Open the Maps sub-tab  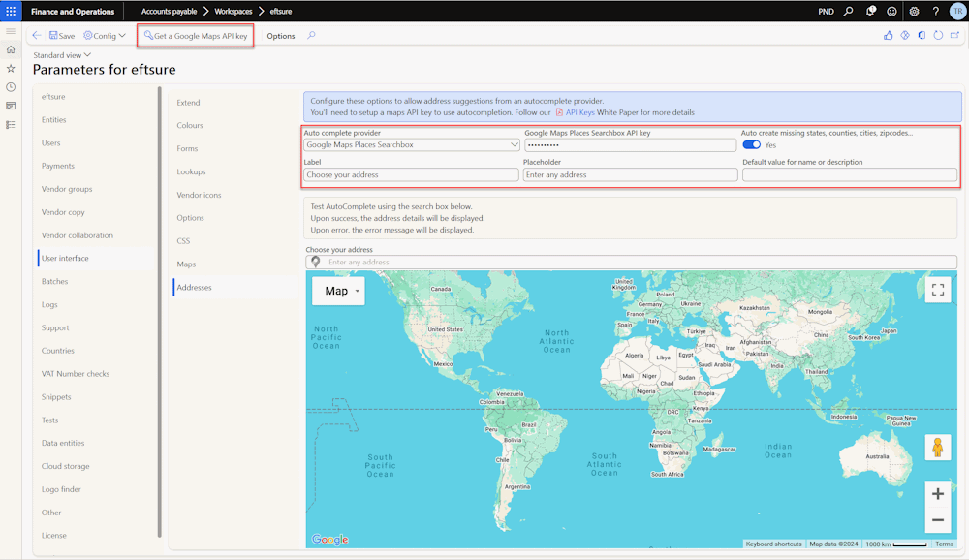186,264
